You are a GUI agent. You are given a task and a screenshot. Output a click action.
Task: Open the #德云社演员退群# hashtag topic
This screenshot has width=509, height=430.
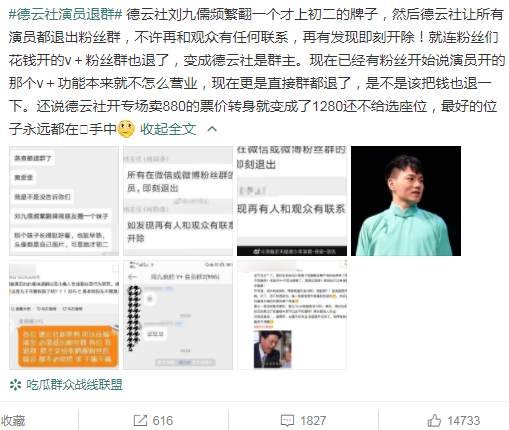66,14
